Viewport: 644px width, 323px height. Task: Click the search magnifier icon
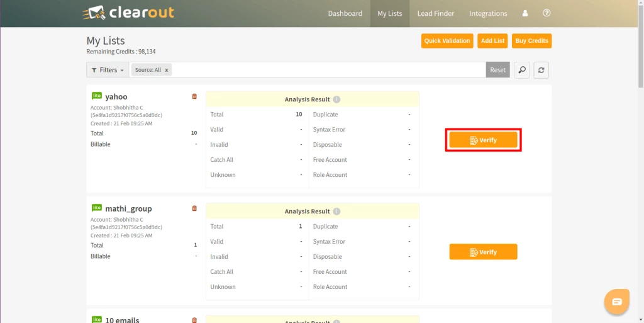pos(521,70)
